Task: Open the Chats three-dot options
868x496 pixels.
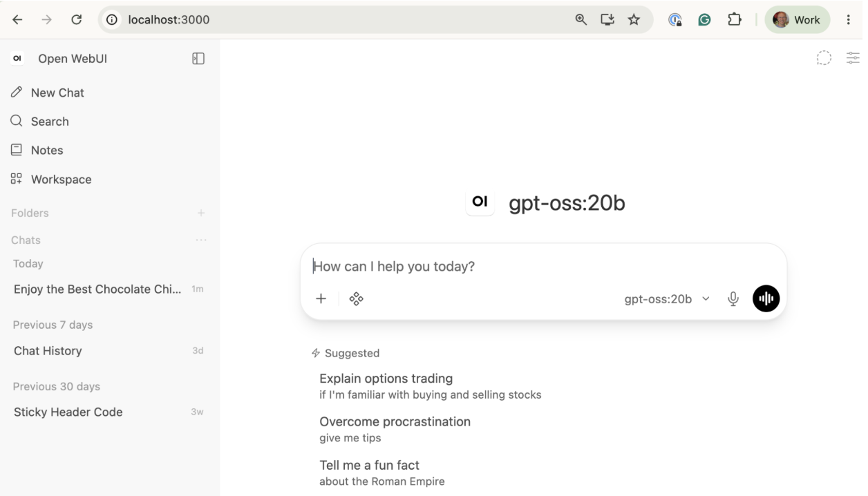Action: click(x=201, y=240)
